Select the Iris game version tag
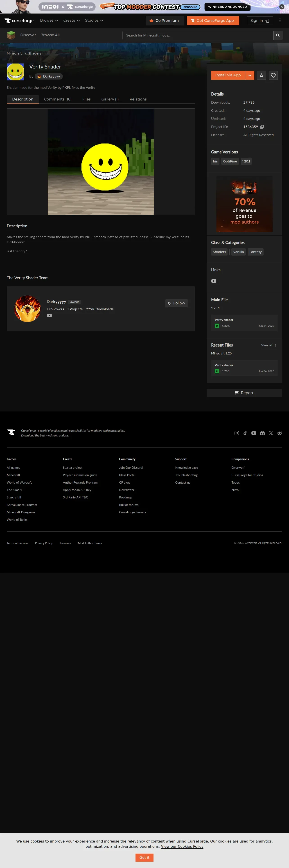289x868 pixels. click(x=215, y=161)
